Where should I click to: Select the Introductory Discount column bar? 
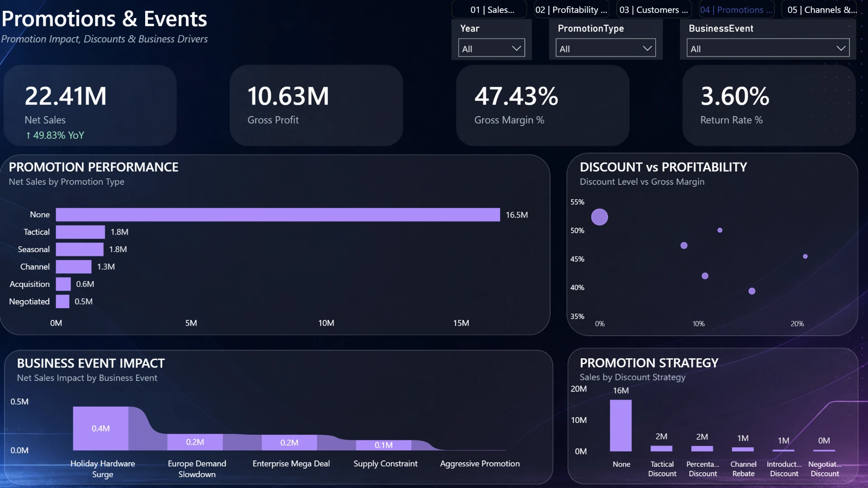(783, 450)
